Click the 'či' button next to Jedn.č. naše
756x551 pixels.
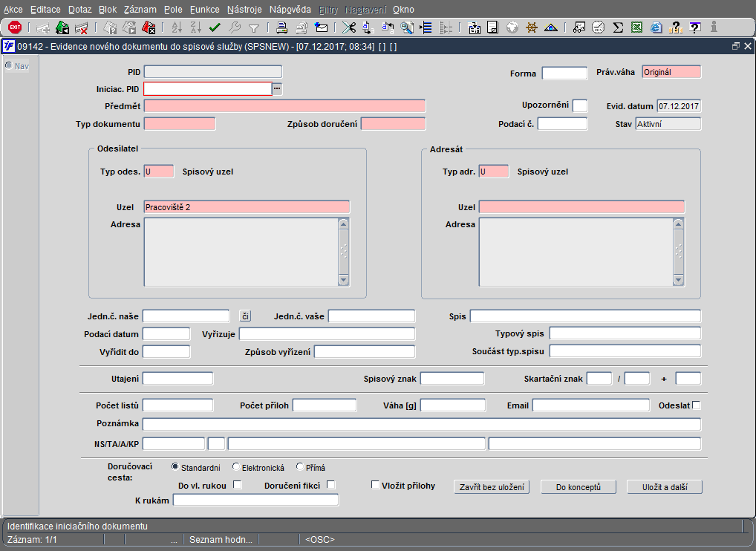click(x=246, y=316)
